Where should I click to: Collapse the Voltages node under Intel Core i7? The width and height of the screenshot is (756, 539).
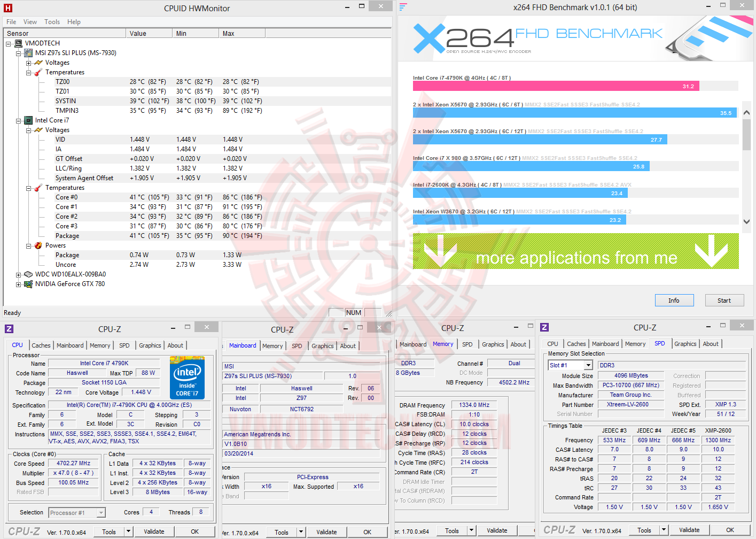pos(28,130)
